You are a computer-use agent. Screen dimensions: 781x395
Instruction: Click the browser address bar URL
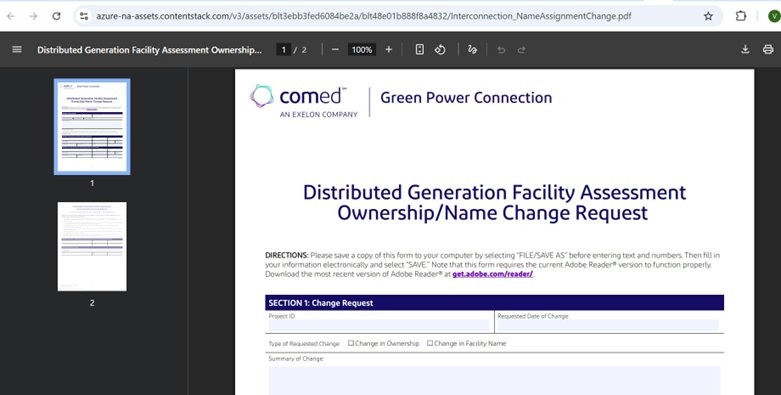364,16
